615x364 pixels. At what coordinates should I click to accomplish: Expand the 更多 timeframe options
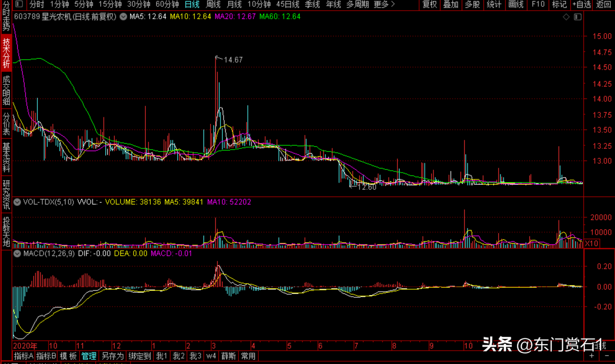tap(384, 5)
